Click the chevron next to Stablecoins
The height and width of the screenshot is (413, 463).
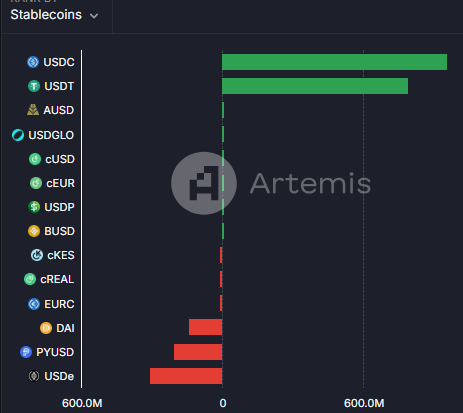(x=94, y=16)
